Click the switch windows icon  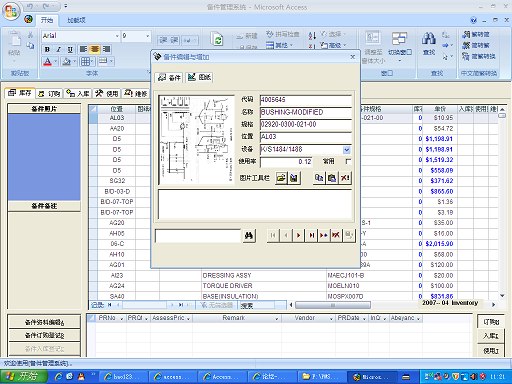click(x=399, y=39)
